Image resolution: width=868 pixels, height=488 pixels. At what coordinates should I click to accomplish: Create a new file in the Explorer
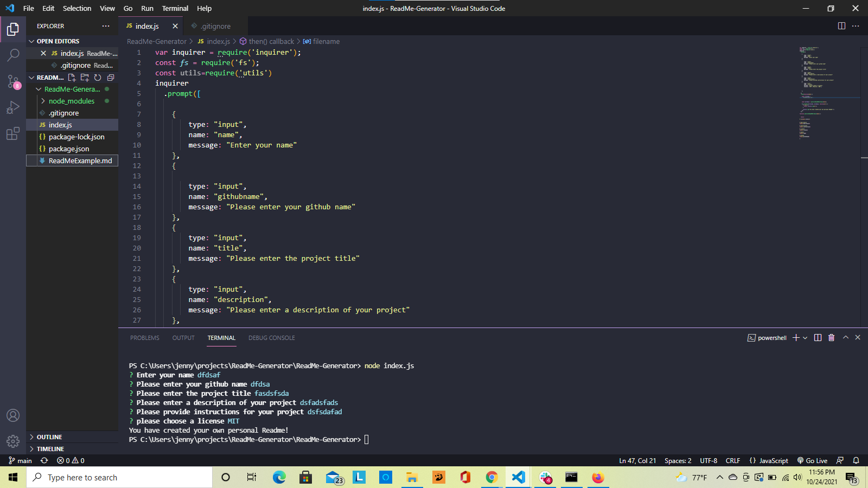(x=71, y=78)
